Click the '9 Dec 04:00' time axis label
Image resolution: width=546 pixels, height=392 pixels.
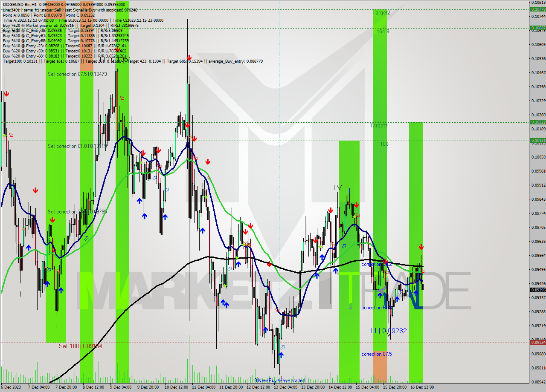coord(120,387)
